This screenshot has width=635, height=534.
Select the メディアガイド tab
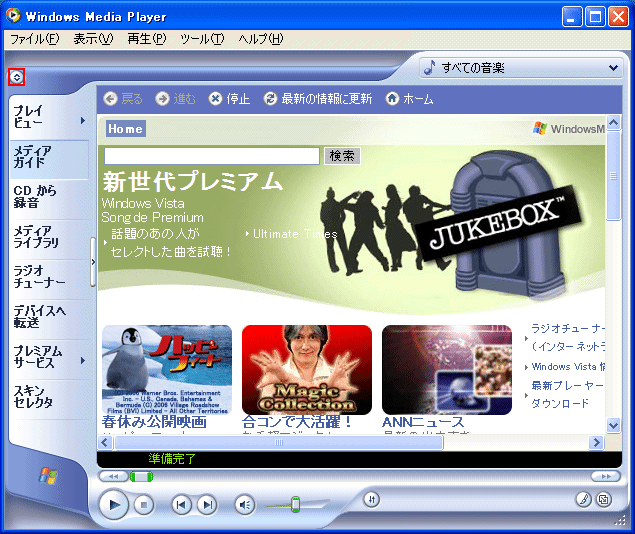tap(49, 159)
